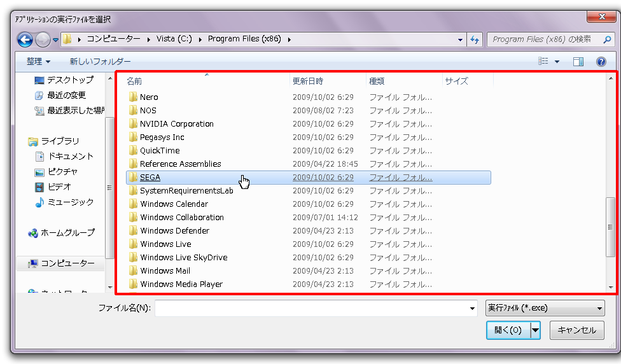
Task: Select the Nero folder icon
Action: pos(133,97)
